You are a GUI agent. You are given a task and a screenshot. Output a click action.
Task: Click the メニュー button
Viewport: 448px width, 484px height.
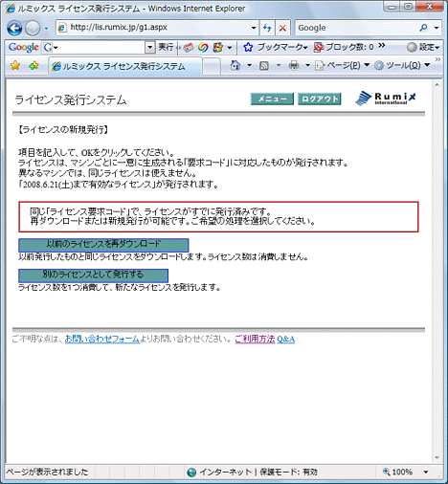pyautogui.click(x=272, y=99)
